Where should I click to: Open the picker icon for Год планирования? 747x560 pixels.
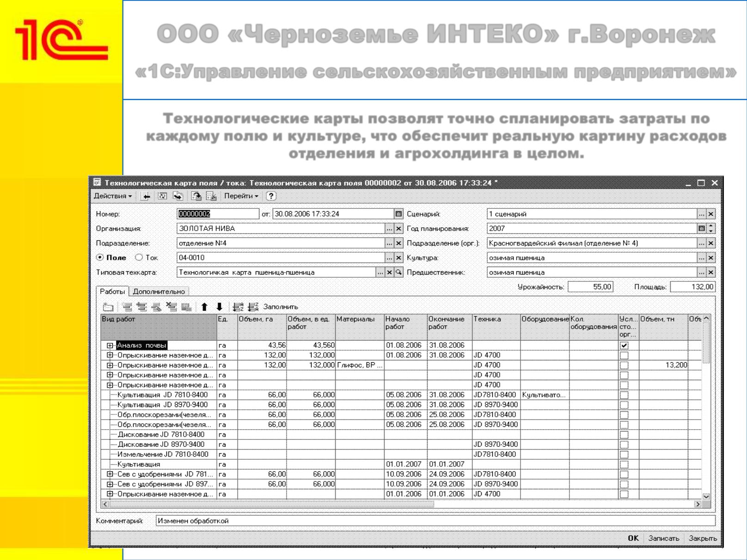point(702,229)
